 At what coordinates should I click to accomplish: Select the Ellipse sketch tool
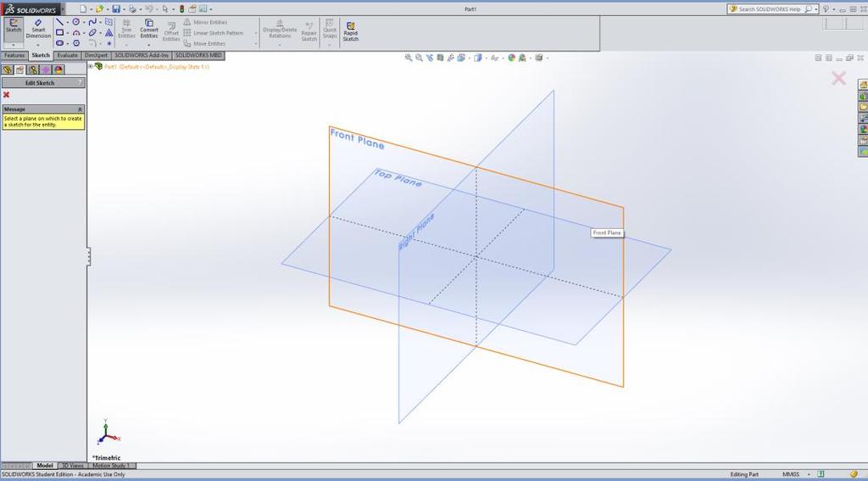point(92,33)
